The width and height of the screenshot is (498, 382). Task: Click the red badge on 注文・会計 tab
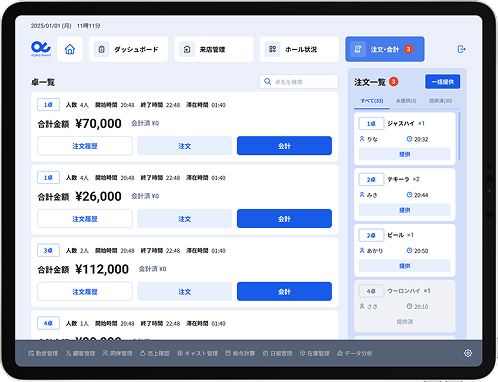tap(409, 49)
